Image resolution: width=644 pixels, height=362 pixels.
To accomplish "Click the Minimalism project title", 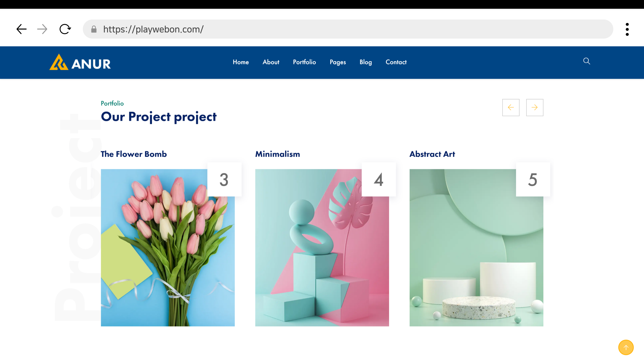I will click(x=277, y=154).
